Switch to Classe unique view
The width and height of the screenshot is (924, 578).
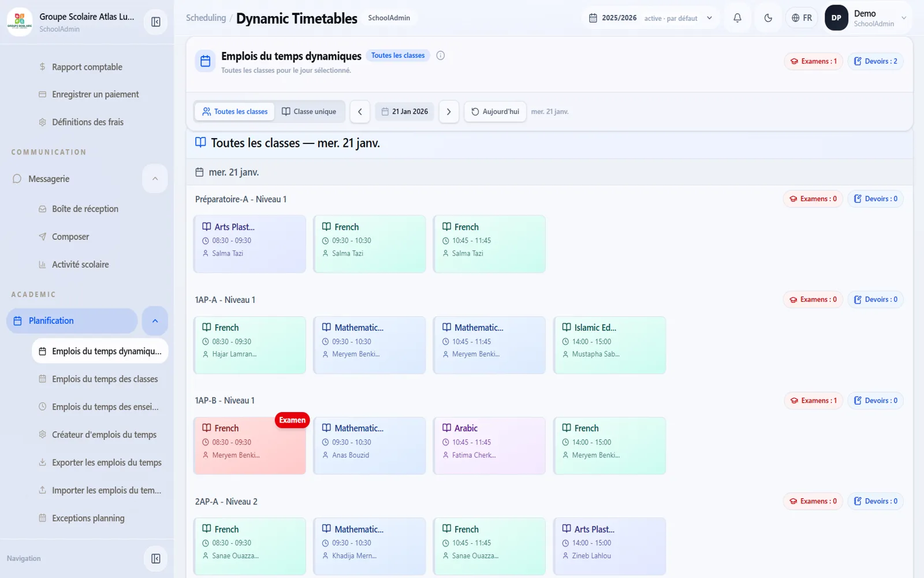tap(309, 112)
